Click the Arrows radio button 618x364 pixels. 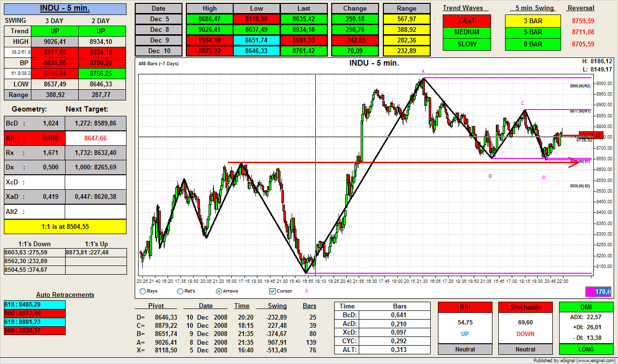click(219, 291)
